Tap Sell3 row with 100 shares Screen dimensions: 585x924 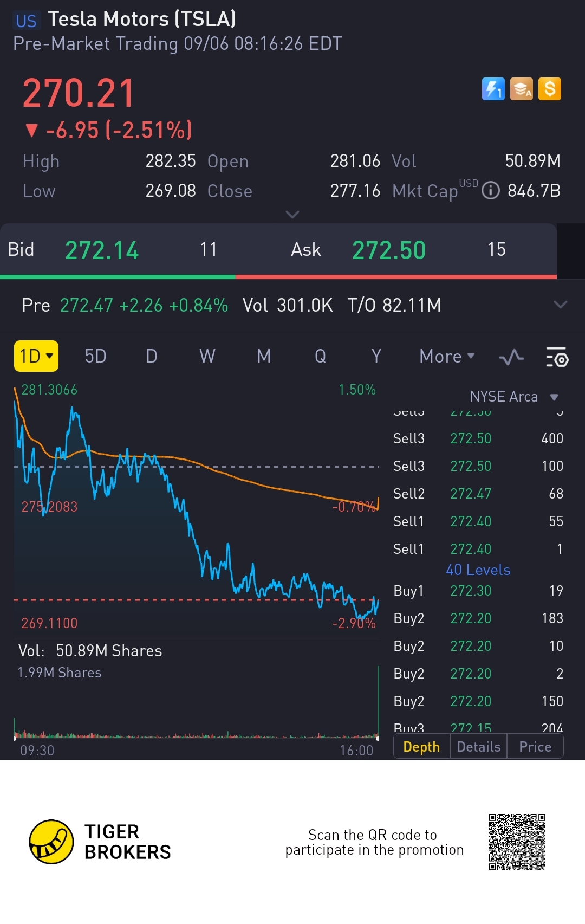[478, 466]
